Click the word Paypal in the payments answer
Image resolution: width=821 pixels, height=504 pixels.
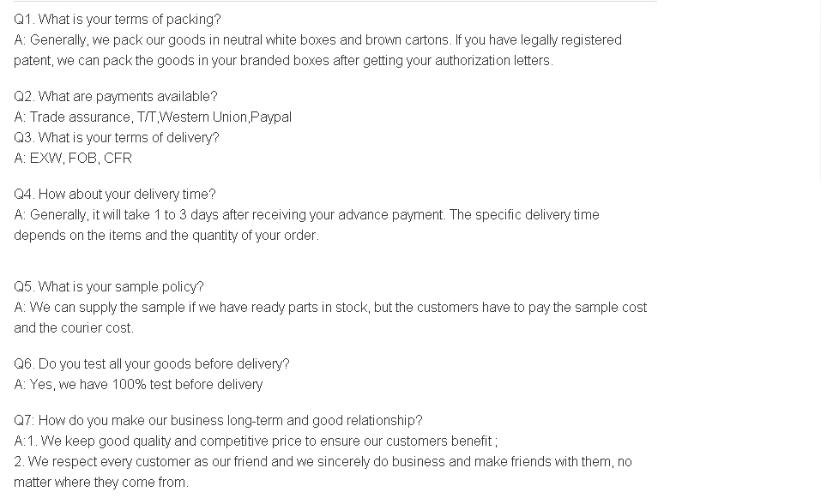[x=271, y=117]
